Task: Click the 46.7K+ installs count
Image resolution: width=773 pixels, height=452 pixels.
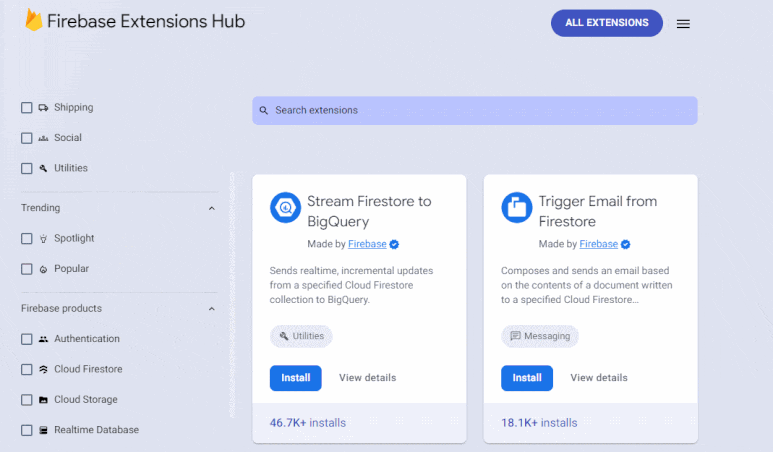Action: click(308, 423)
